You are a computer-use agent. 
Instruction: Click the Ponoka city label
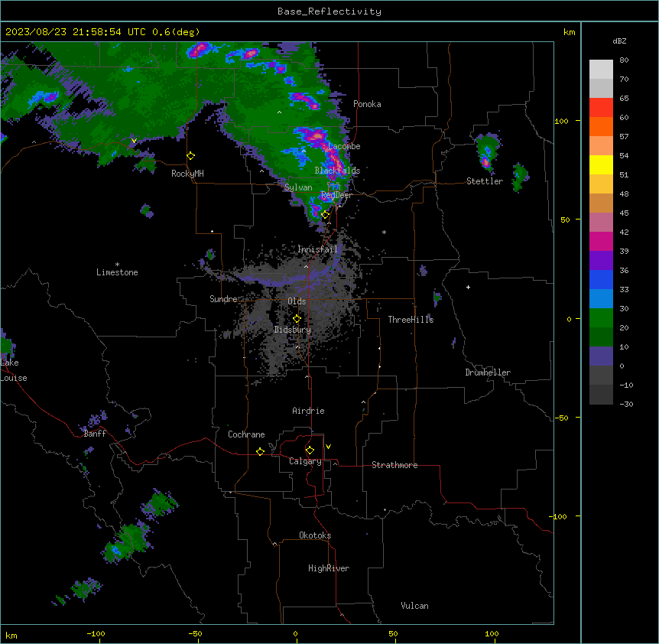click(367, 104)
